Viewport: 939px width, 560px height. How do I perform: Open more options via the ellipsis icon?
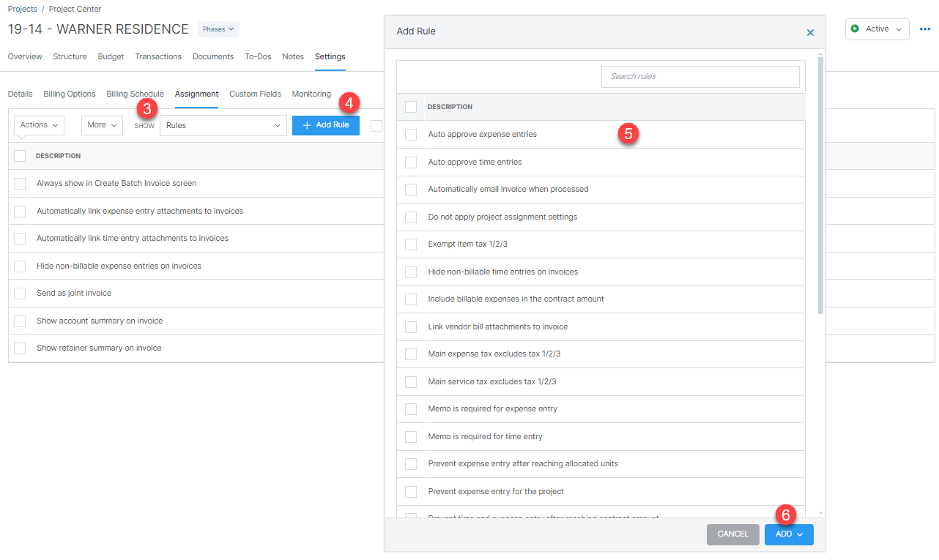point(924,29)
